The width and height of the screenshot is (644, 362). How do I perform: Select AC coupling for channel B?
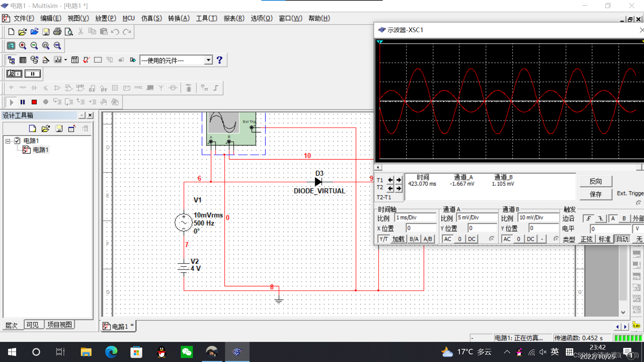pyautogui.click(x=507, y=239)
